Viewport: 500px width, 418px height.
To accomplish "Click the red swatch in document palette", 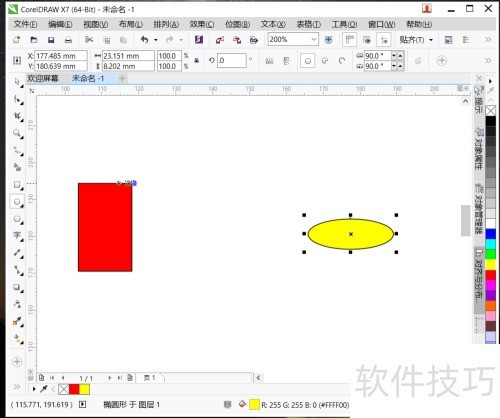I will pyautogui.click(x=74, y=389).
